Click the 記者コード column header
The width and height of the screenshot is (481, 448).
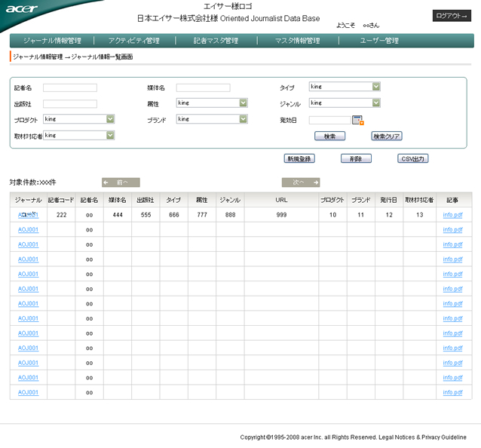tap(61, 200)
